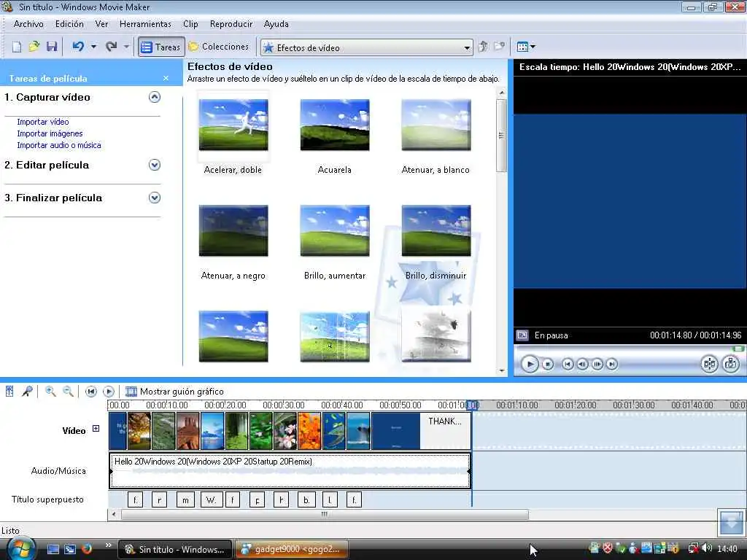Toggle full screen preview icon

point(522,335)
